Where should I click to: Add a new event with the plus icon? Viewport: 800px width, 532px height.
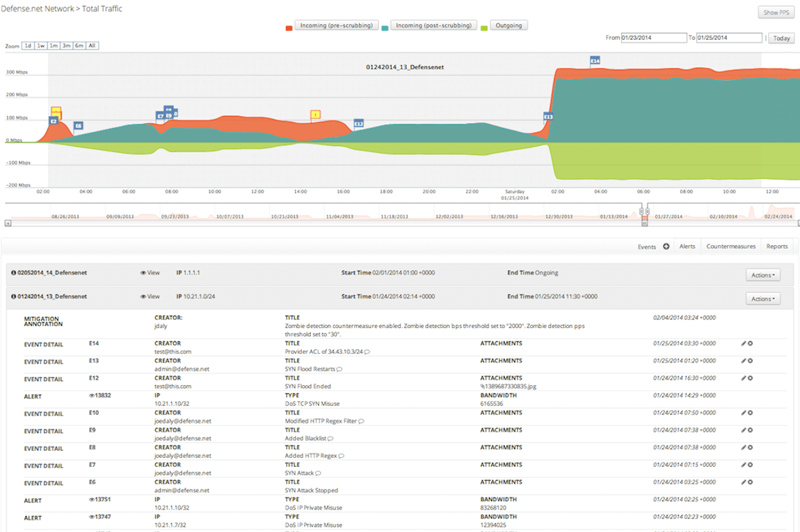click(666, 246)
